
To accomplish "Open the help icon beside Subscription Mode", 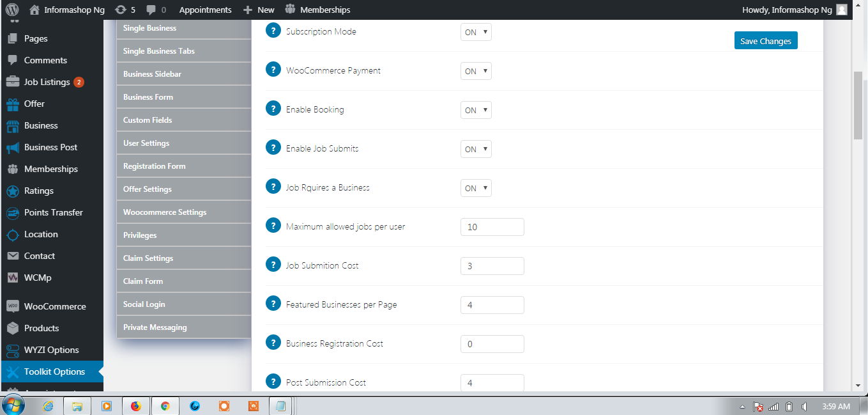I will tap(273, 31).
